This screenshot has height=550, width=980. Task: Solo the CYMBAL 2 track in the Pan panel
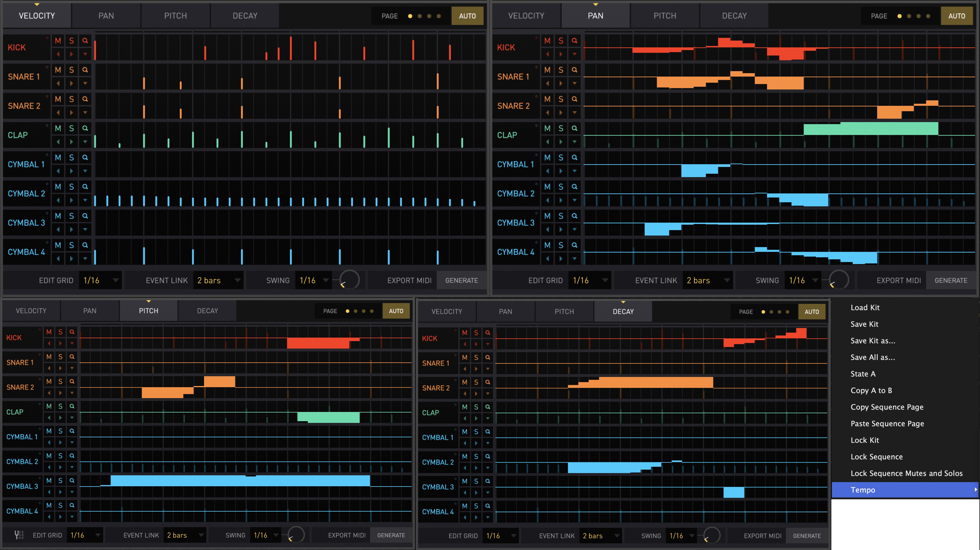[x=560, y=187]
